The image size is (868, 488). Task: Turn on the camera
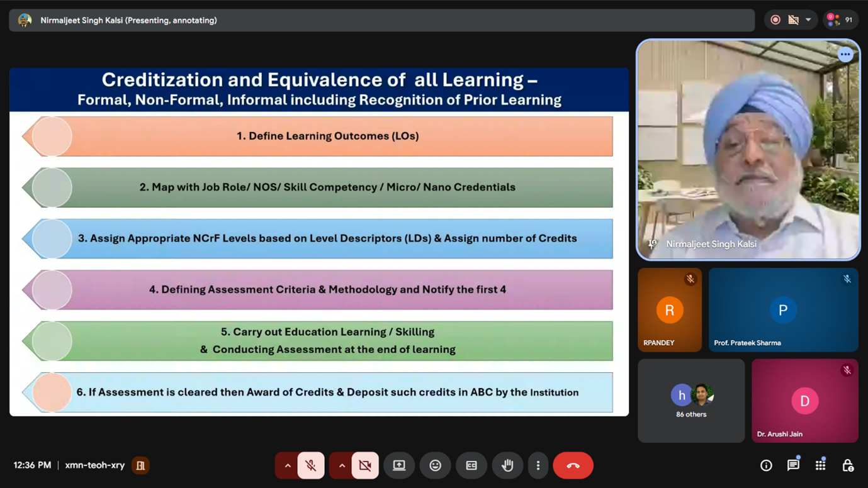[365, 465]
